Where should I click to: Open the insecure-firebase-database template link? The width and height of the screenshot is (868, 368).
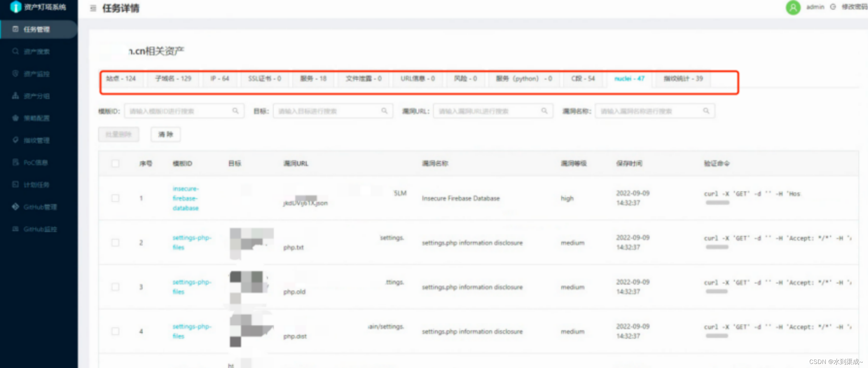click(x=185, y=198)
